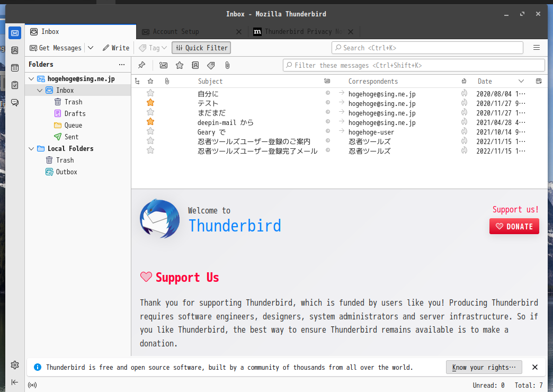
Task: Sort by starred column header
Action: [150, 82]
